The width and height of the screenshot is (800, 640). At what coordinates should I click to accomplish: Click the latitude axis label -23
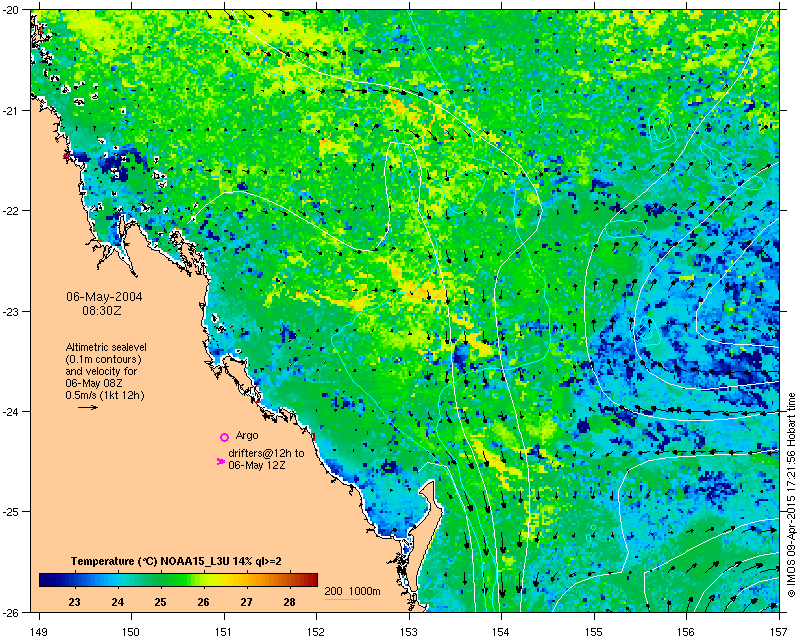11,311
